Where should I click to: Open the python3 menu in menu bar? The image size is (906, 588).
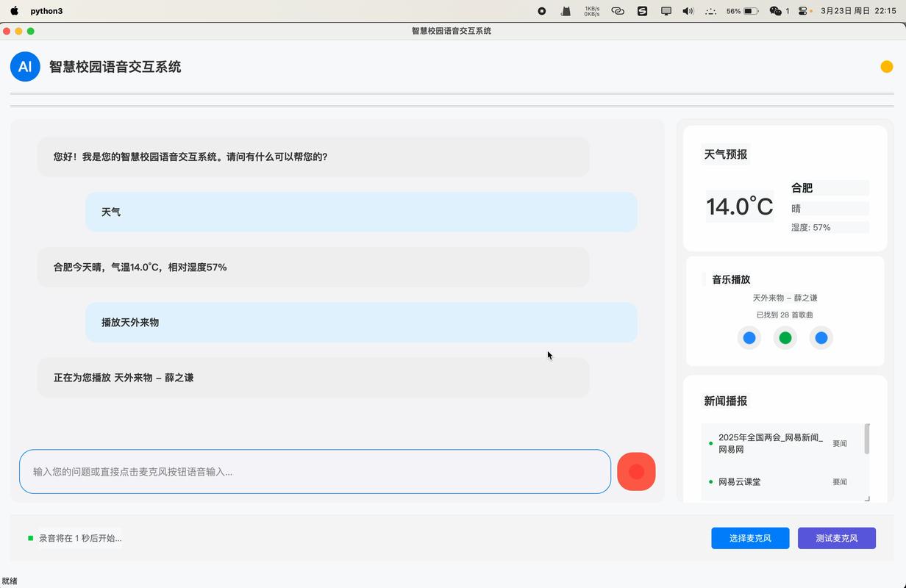[x=46, y=11]
